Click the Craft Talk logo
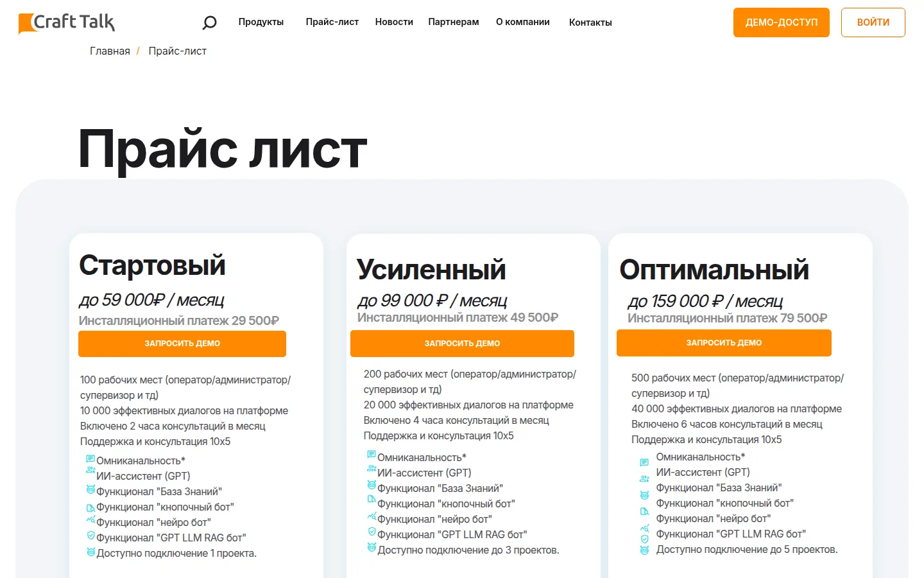The height and width of the screenshot is (578, 924). coord(67,22)
